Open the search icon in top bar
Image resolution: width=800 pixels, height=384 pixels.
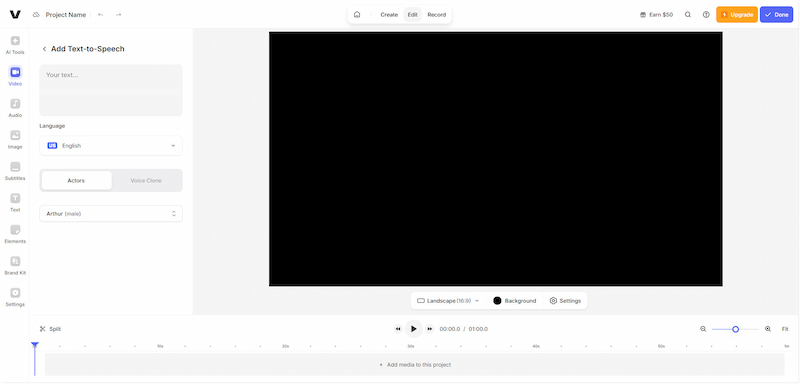(x=688, y=15)
